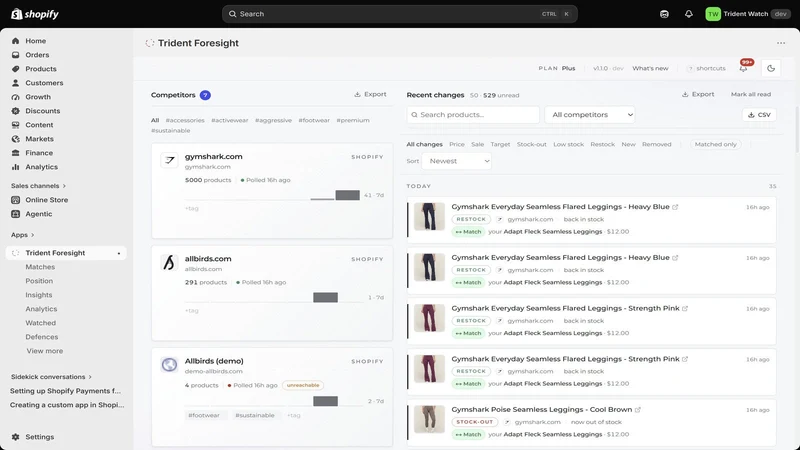Expand Sales channels section
This screenshot has width=800, height=450.
[38, 186]
